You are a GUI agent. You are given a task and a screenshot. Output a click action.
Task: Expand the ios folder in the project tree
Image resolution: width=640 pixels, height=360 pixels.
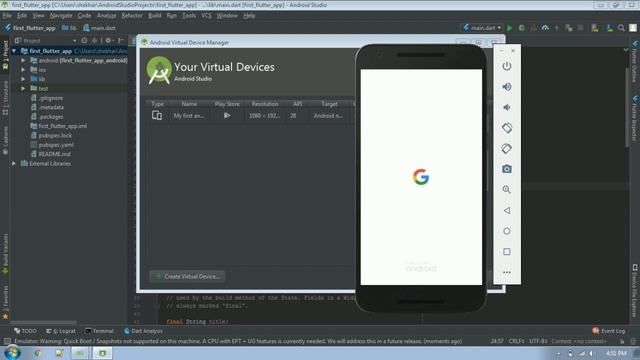click(23, 70)
